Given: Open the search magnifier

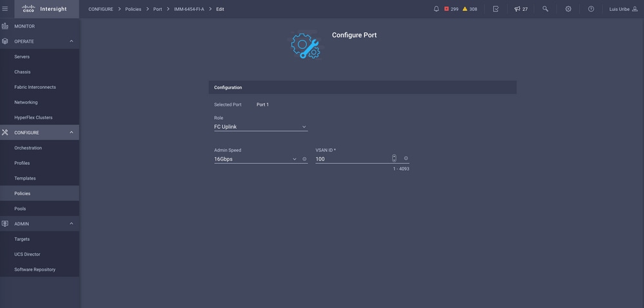Looking at the screenshot, I should 545,8.
